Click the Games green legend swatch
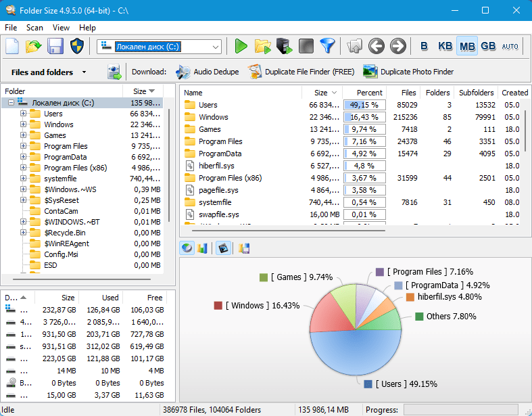The width and height of the screenshot is (532, 416). (x=264, y=277)
